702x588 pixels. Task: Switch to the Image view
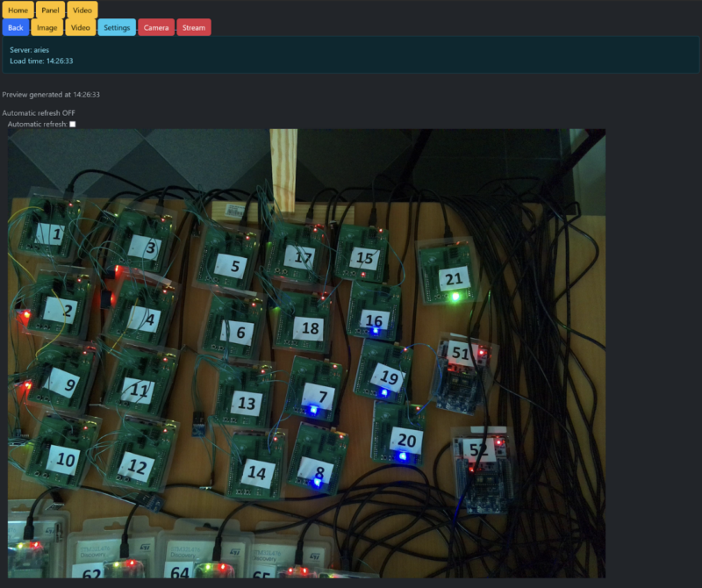47,27
